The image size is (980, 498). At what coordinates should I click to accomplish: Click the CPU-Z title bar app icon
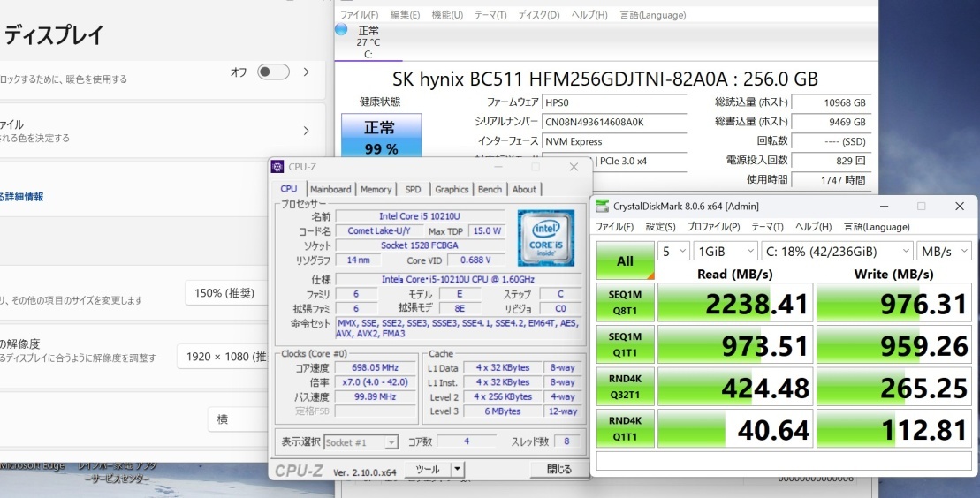pos(277,167)
